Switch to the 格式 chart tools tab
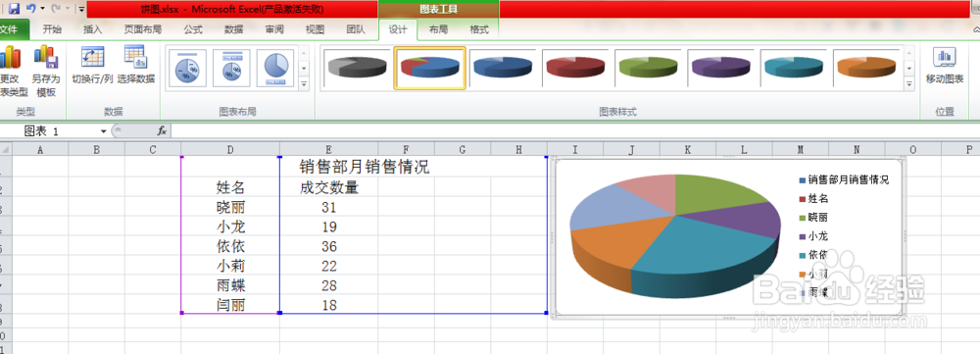Screen dimensions: 980x354 pyautogui.click(x=479, y=29)
